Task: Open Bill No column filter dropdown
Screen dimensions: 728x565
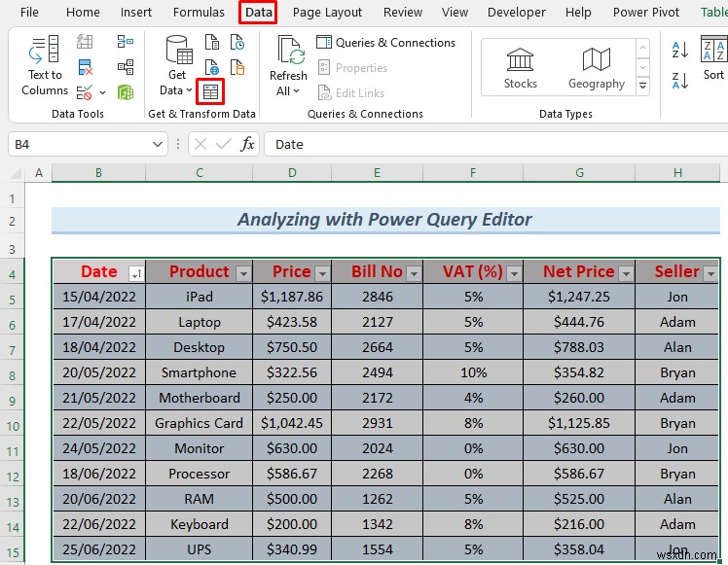Action: coord(414,273)
